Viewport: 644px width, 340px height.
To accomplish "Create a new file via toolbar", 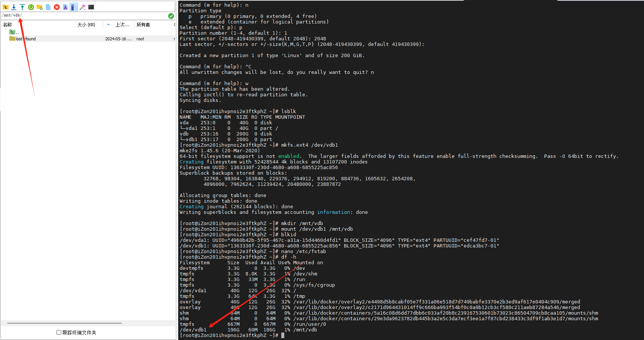I will [x=48, y=7].
